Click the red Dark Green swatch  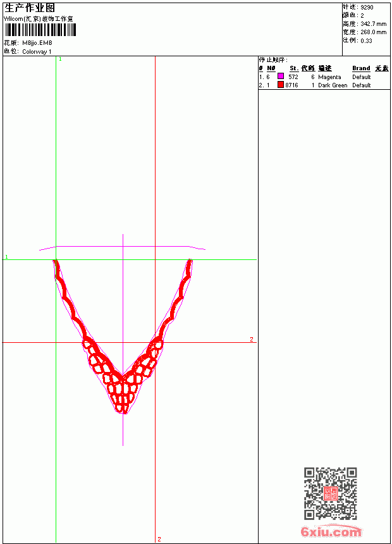click(281, 84)
